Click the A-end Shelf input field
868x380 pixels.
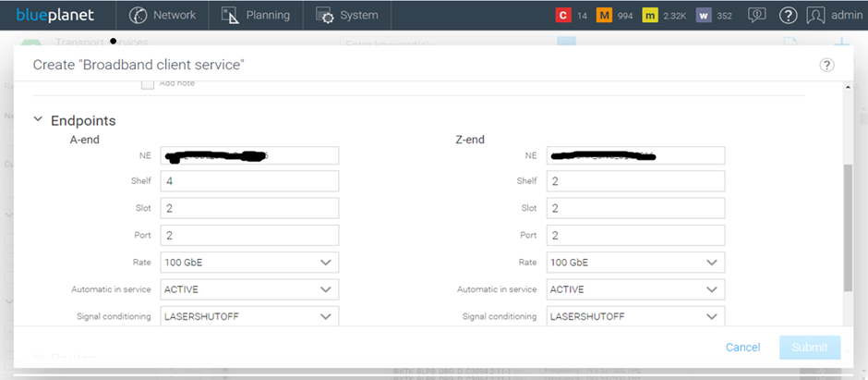[x=249, y=182]
